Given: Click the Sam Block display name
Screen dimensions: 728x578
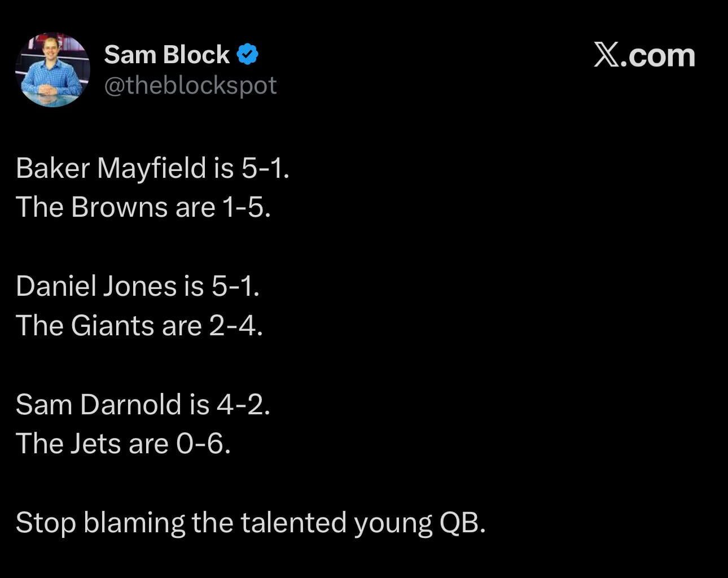Looking at the screenshot, I should (166, 55).
